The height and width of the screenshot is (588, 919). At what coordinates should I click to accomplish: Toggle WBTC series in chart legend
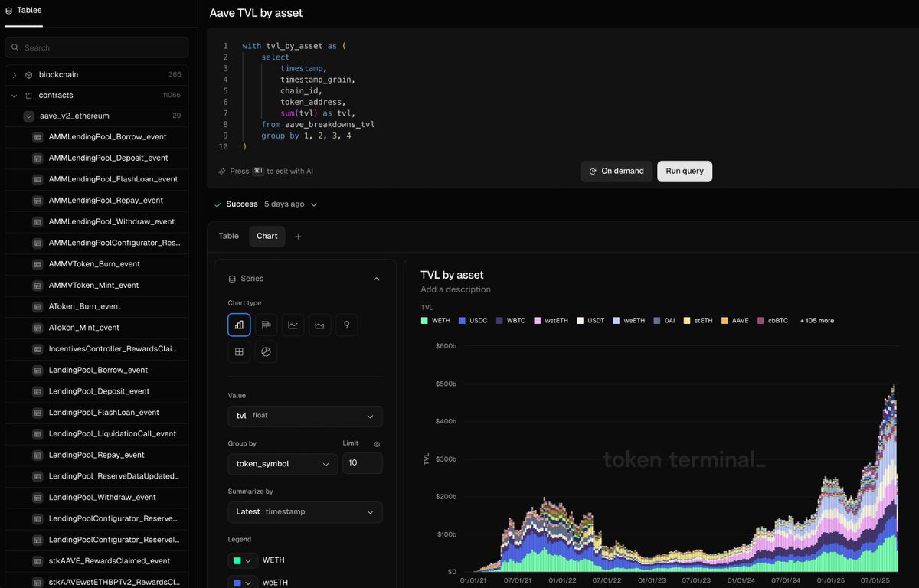(x=511, y=321)
